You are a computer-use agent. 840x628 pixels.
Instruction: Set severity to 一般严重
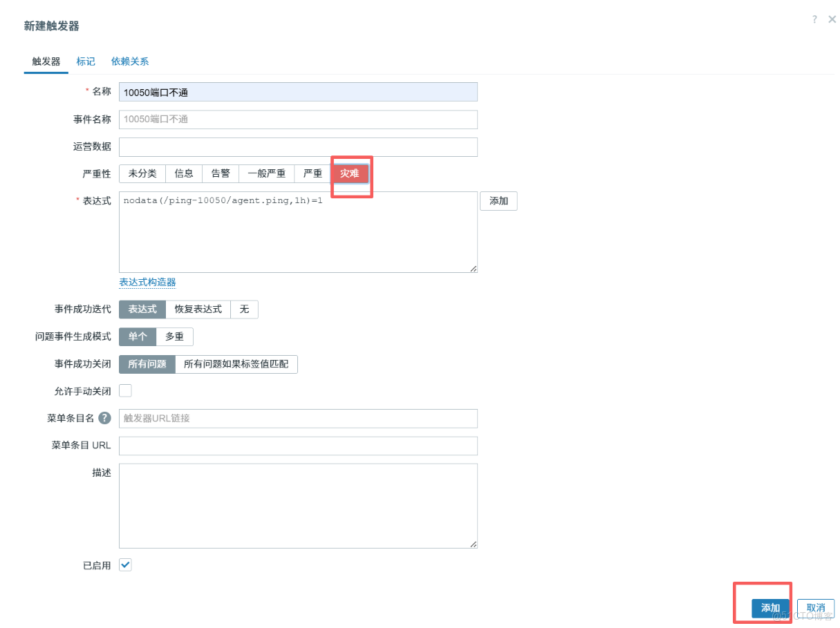[x=267, y=173]
